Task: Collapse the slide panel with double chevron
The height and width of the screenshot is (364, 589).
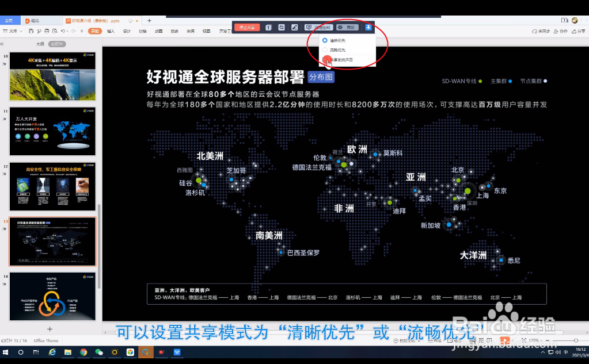Action: [x=2, y=44]
